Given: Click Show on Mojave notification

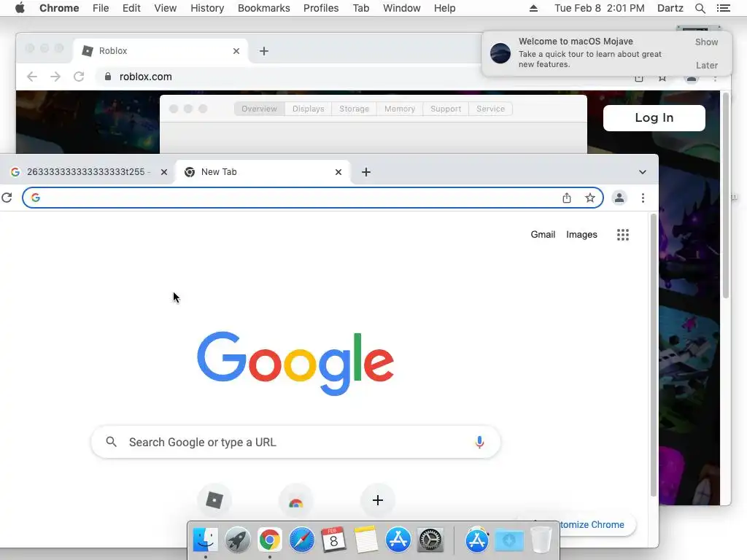Looking at the screenshot, I should [x=706, y=42].
